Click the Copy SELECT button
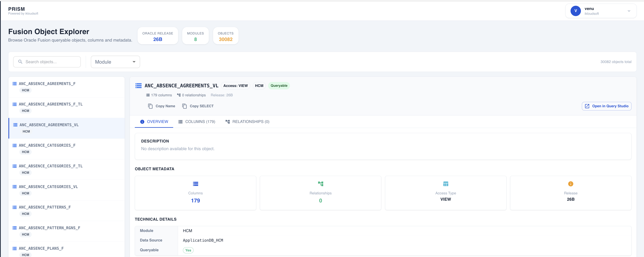 [198, 106]
